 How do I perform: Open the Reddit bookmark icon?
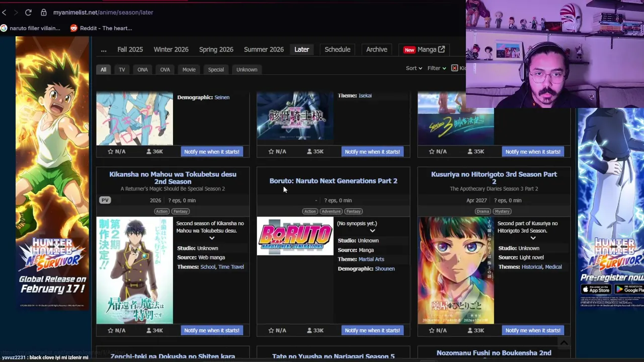click(74, 28)
